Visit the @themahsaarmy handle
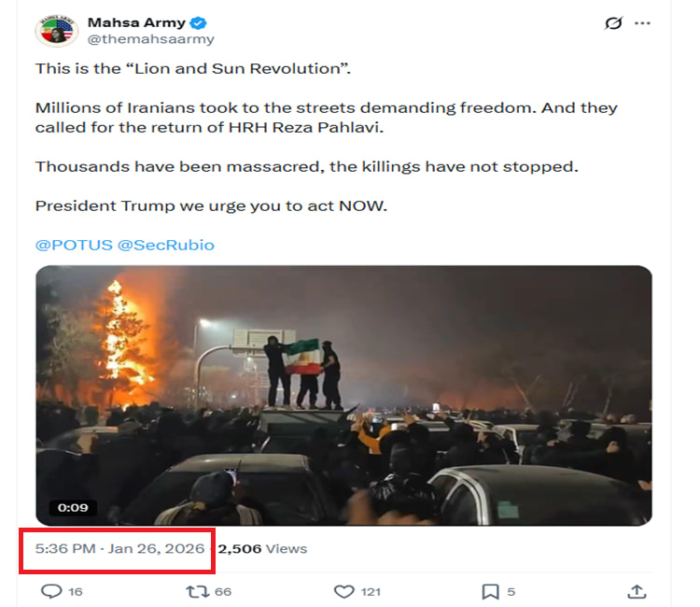Viewport: 700px width, 607px height. (x=150, y=39)
